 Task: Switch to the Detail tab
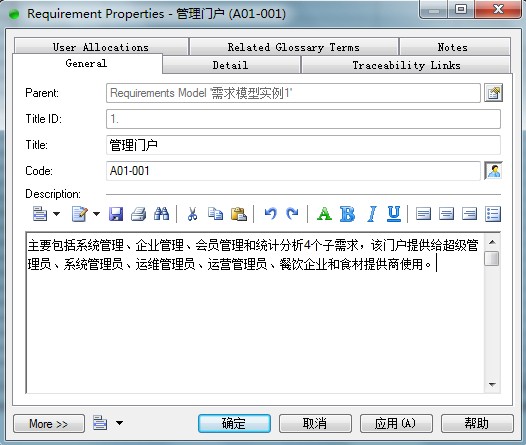coord(231,65)
